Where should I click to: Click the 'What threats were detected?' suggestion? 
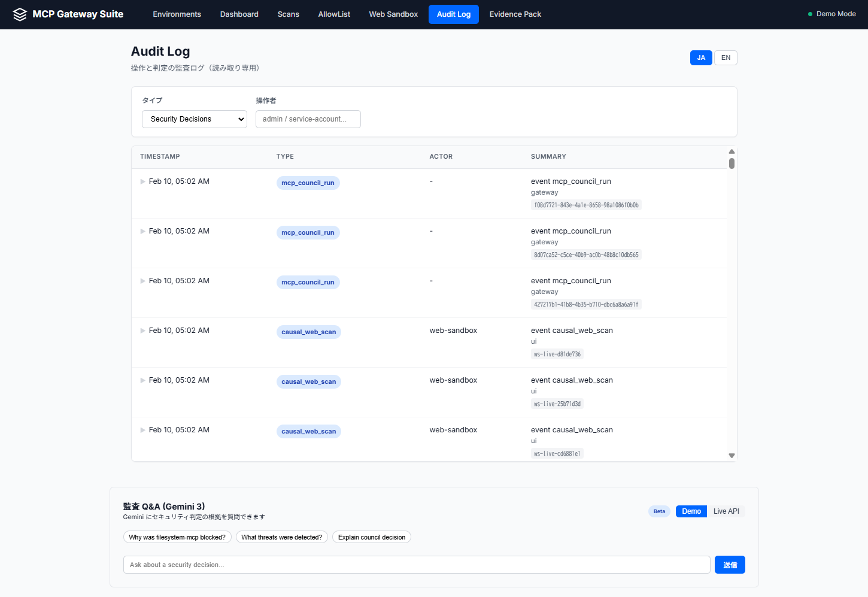pos(282,537)
